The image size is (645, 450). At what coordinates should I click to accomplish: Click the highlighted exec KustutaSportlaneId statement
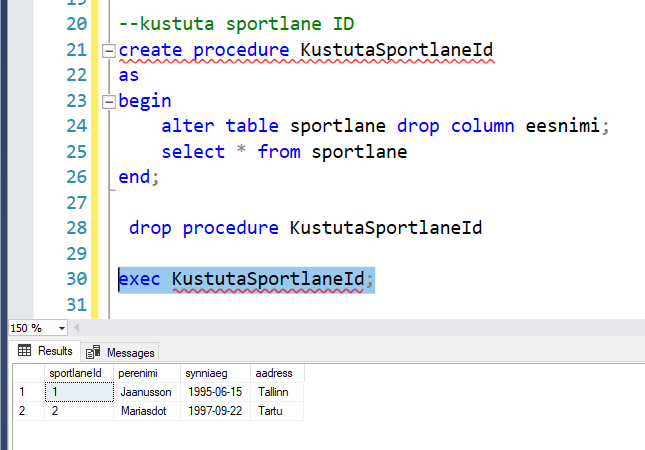(x=245, y=278)
